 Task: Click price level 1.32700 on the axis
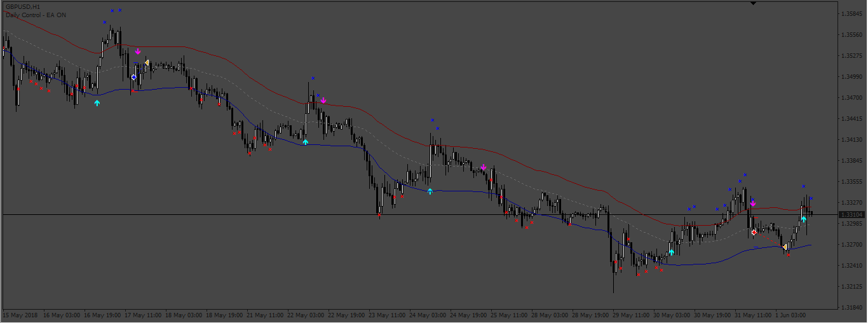pos(851,244)
